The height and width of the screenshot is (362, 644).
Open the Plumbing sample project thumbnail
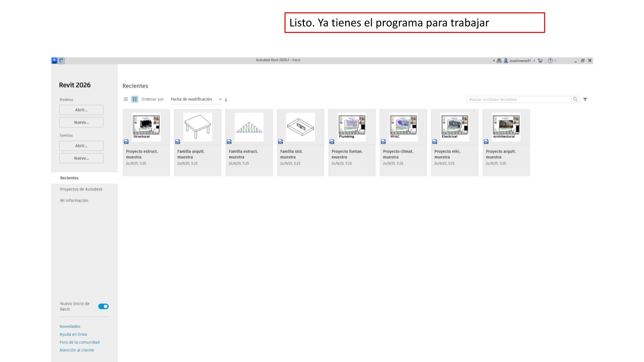(x=352, y=127)
